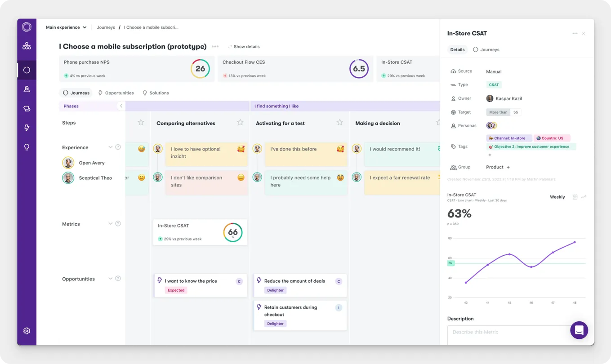The height and width of the screenshot is (364, 611).
Task: Go to Journeys in the breadcrumb
Action: pos(106,27)
